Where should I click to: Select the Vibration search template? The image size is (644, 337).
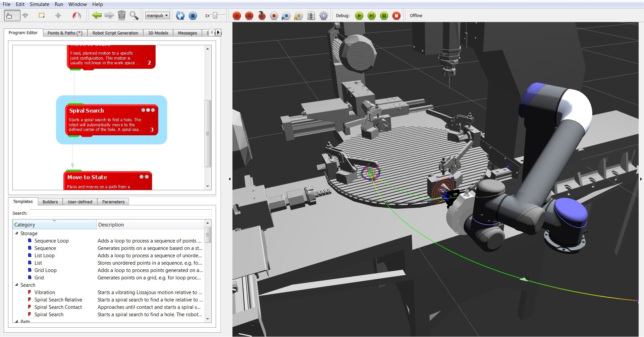point(45,292)
